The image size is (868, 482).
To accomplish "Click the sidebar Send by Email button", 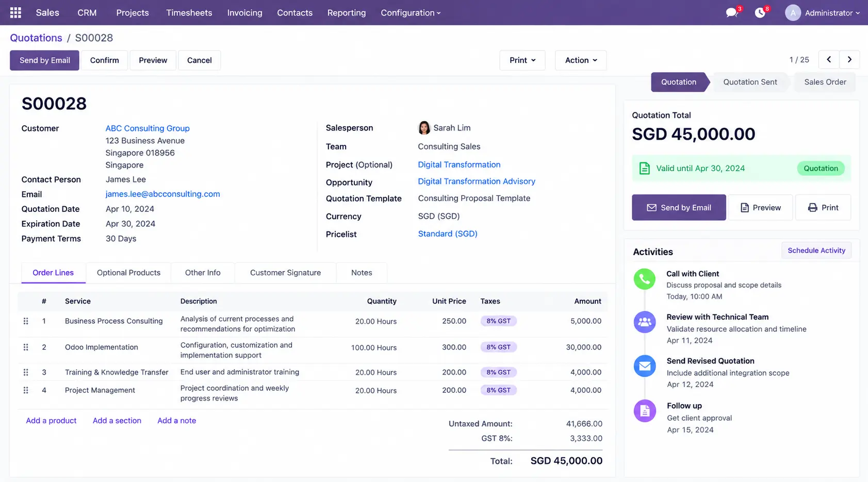I will tap(679, 207).
